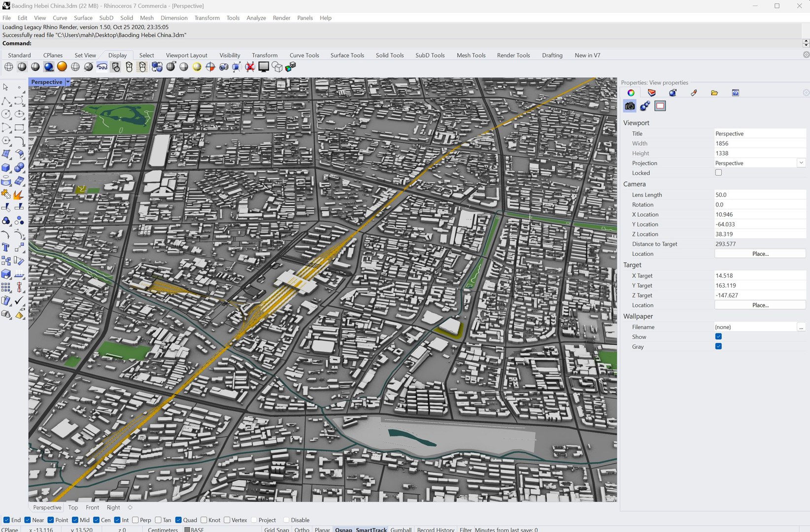Browse for wallpaper file with ellipsis button
This screenshot has height=532, width=810.
tap(802, 327)
